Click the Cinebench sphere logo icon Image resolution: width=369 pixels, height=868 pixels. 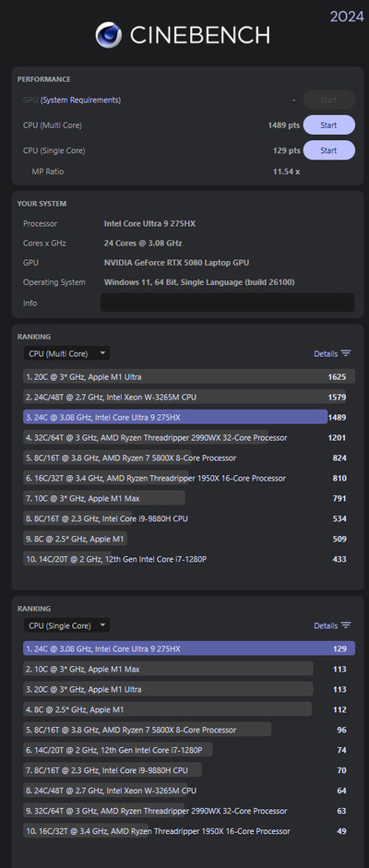[x=109, y=35]
